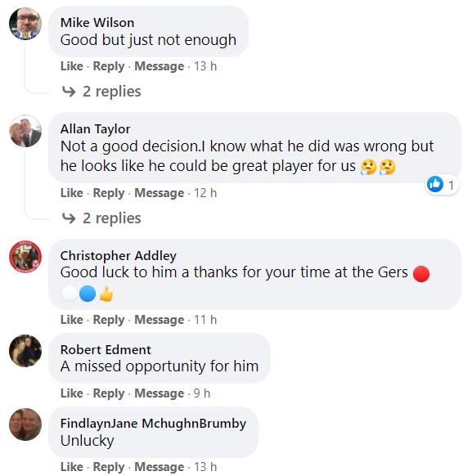Reply to FindlaynJane McHughnBrumby's Unlucky comment

(109, 467)
